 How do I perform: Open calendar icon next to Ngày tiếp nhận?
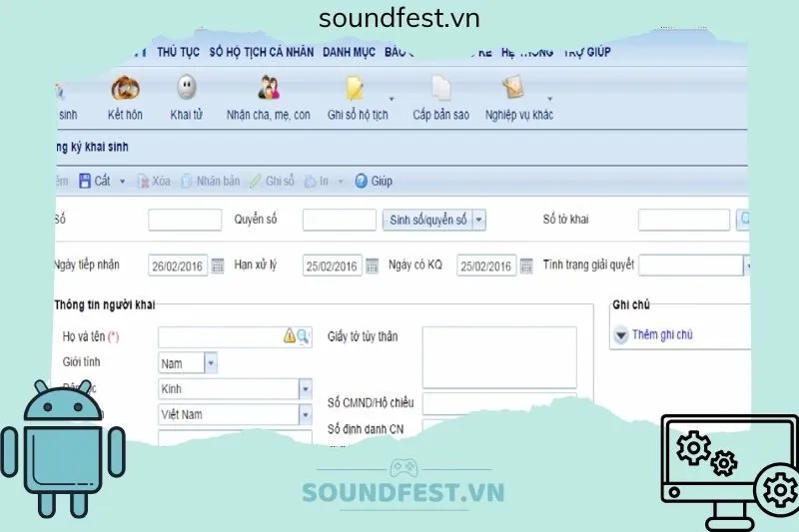click(x=218, y=266)
